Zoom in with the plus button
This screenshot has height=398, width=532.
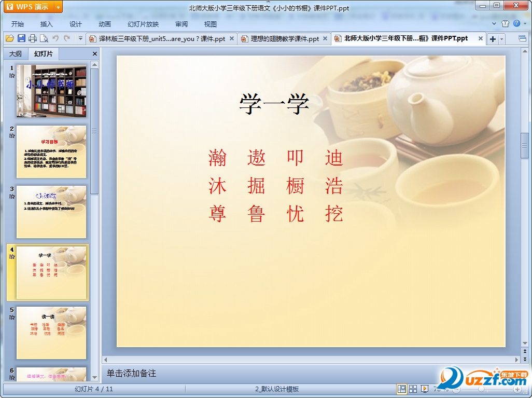point(517,389)
